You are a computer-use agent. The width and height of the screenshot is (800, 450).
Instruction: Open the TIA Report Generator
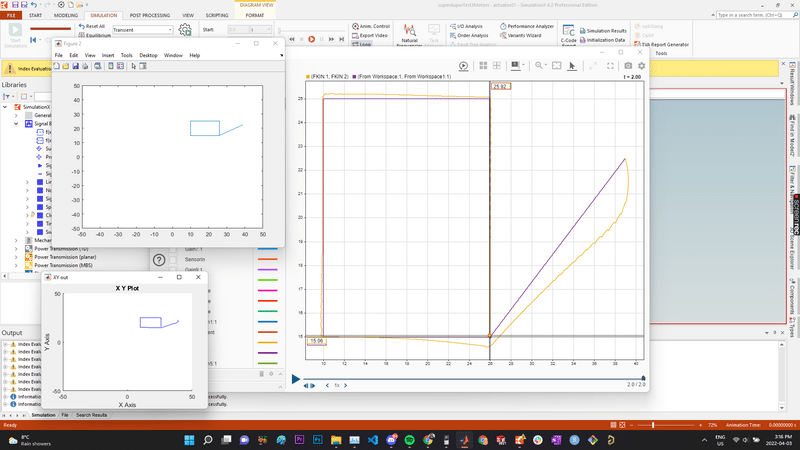[661, 44]
